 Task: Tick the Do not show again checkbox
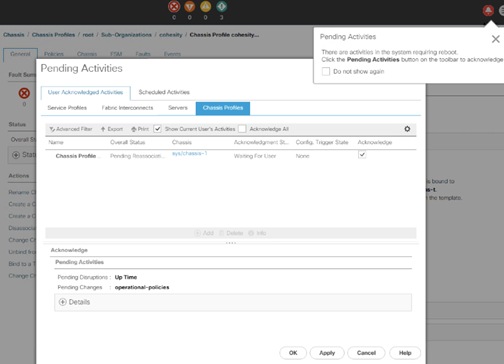(x=326, y=71)
